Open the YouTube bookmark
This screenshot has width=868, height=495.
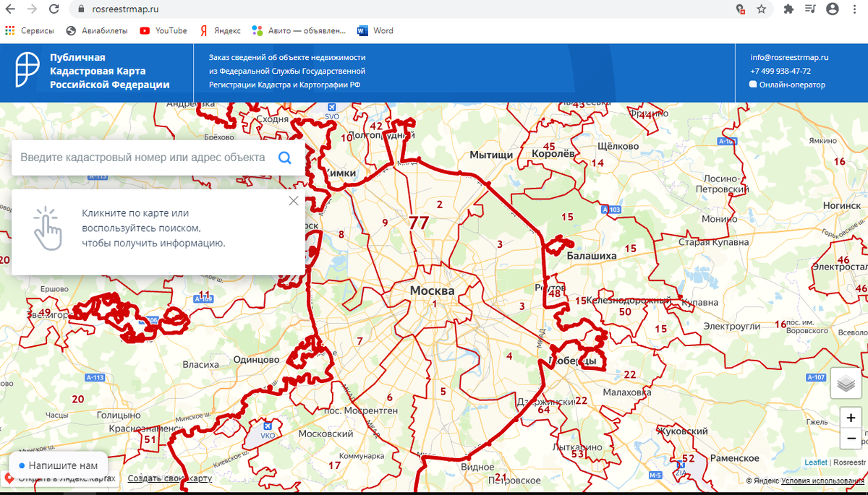tap(163, 30)
